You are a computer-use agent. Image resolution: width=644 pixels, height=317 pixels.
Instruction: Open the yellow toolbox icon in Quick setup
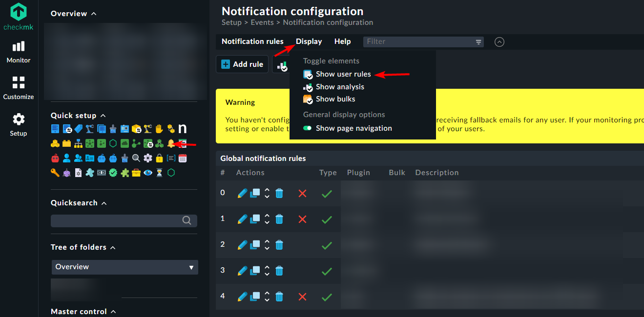[x=136, y=173]
